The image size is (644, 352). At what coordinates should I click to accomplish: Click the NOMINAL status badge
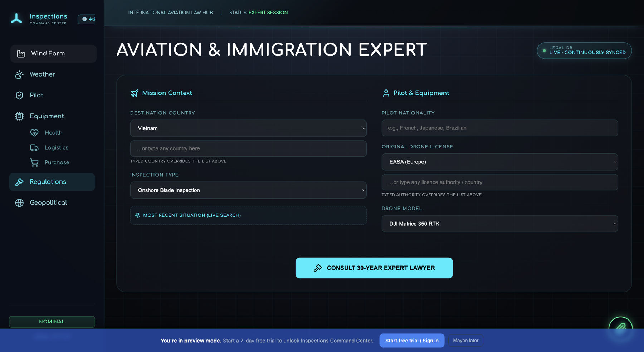pos(52,322)
